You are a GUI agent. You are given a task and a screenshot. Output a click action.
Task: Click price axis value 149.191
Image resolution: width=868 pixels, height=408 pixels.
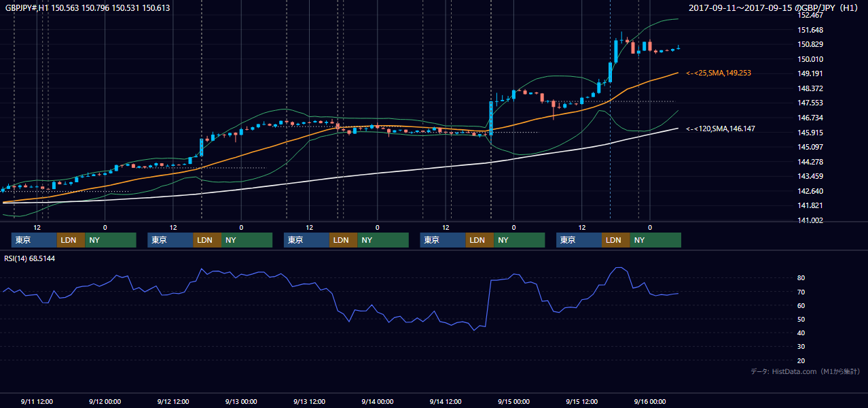pyautogui.click(x=810, y=73)
